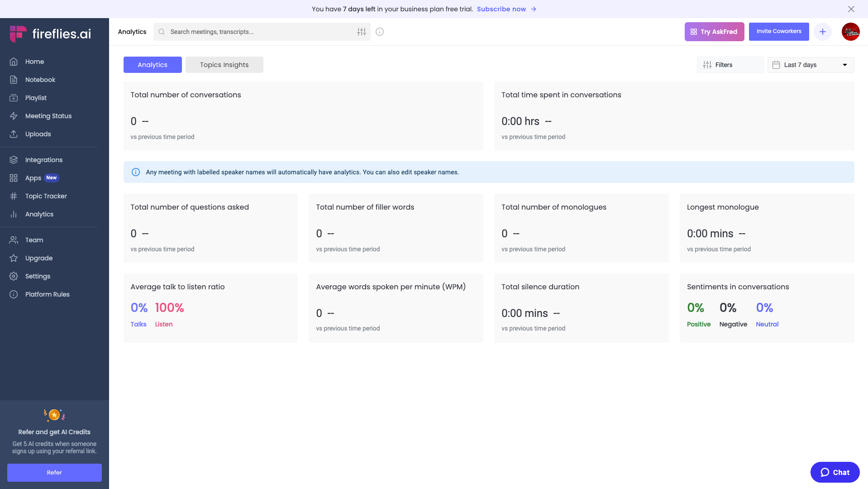
Task: Open the Playlist sidebar item
Action: tap(36, 98)
